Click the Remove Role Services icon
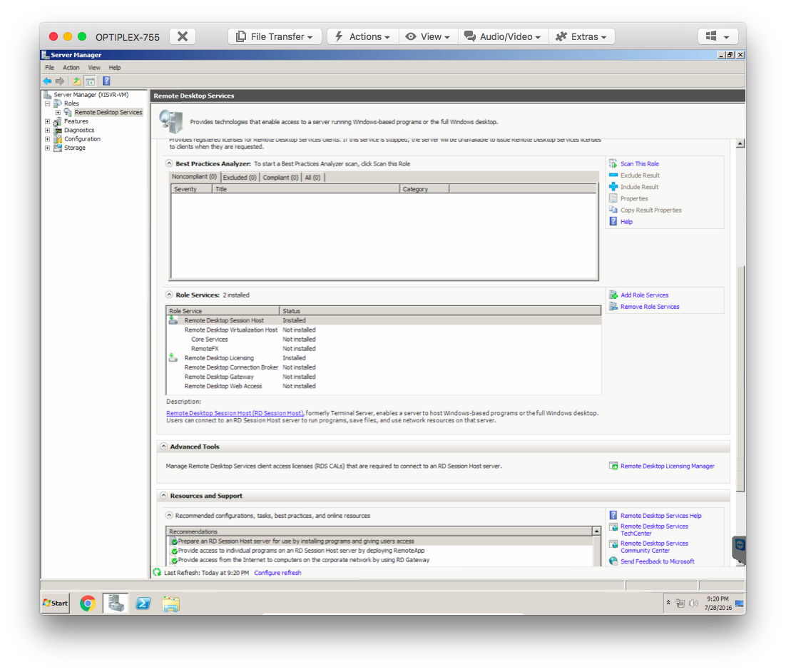786x672 pixels. coord(613,307)
